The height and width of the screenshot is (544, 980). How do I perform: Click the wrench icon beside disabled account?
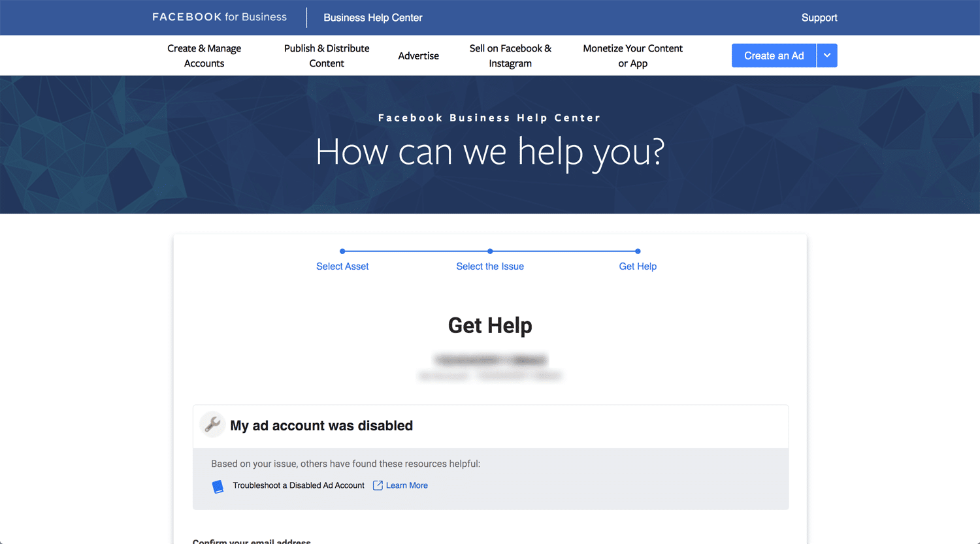212,424
